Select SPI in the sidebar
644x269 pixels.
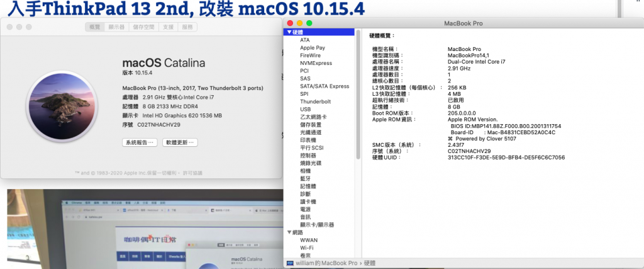[x=304, y=94]
